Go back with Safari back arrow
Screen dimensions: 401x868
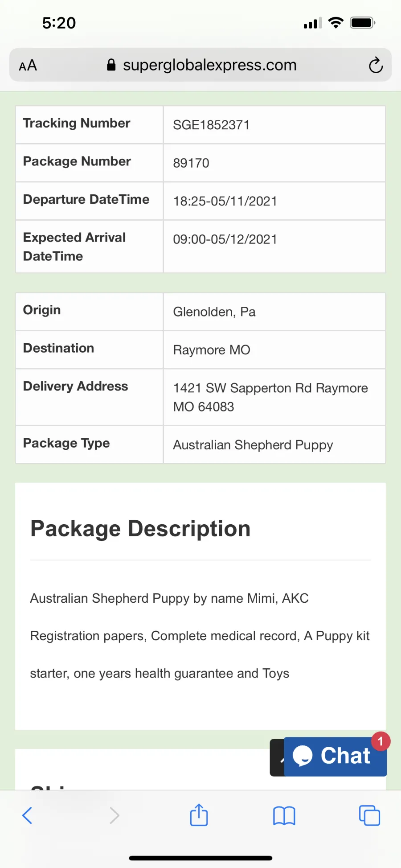(27, 815)
